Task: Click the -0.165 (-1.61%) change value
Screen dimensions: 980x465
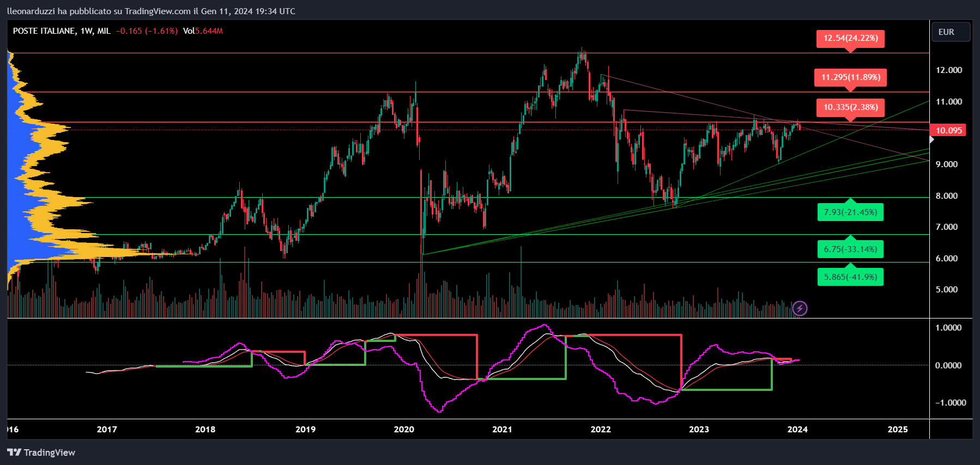Action: pos(147,31)
